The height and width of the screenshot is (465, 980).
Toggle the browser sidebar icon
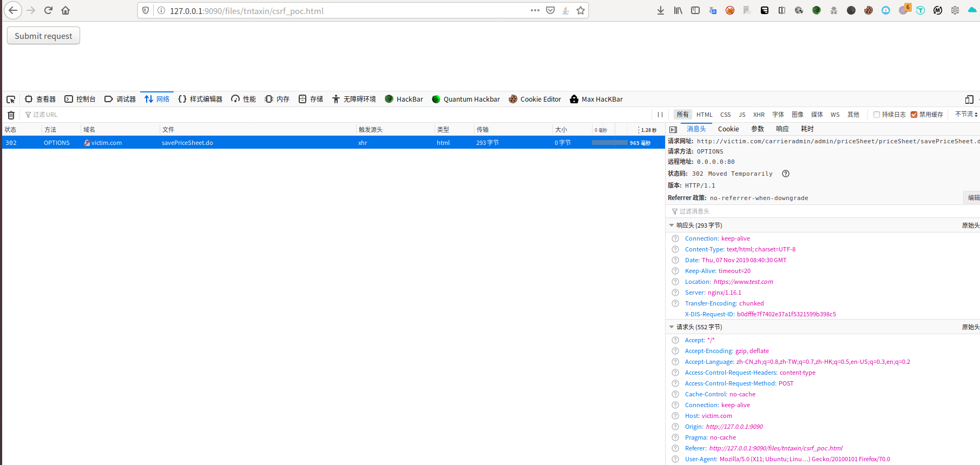(x=695, y=10)
